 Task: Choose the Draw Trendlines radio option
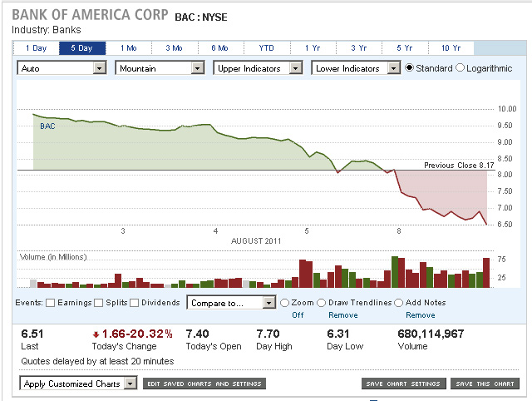coord(322,303)
